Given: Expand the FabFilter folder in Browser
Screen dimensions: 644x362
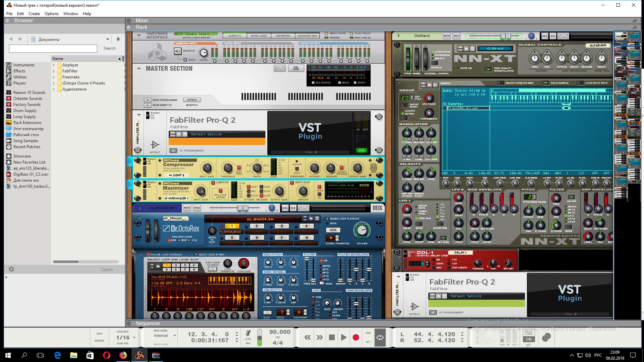Looking at the screenshot, I should 54,71.
